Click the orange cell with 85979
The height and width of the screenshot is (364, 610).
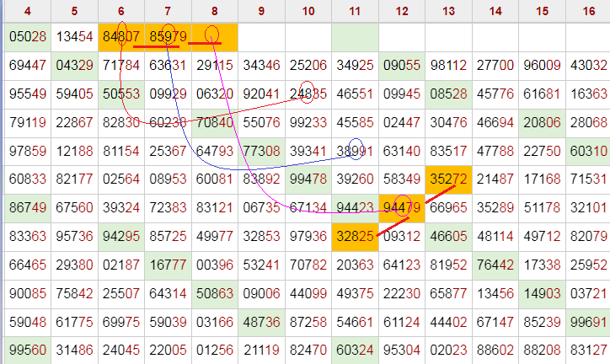pos(168,36)
